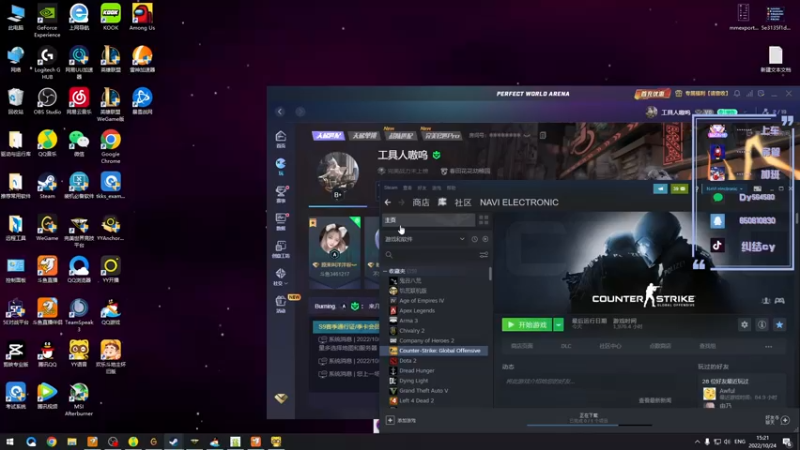Click Steam's forward navigation arrow
The height and width of the screenshot is (450, 800).
pyautogui.click(x=402, y=203)
